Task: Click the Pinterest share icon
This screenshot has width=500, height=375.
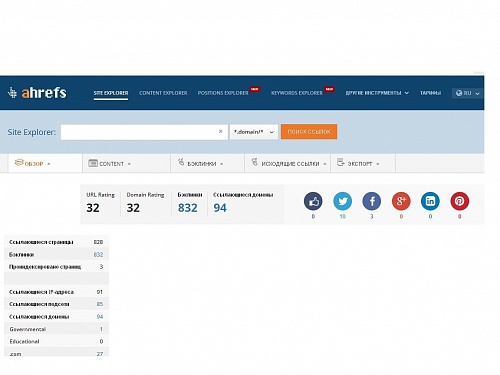Action: point(460,201)
